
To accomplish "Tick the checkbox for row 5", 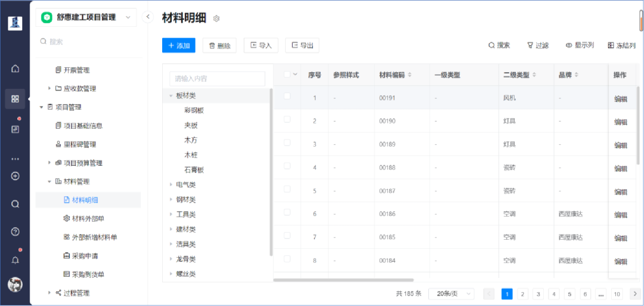I will (287, 189).
